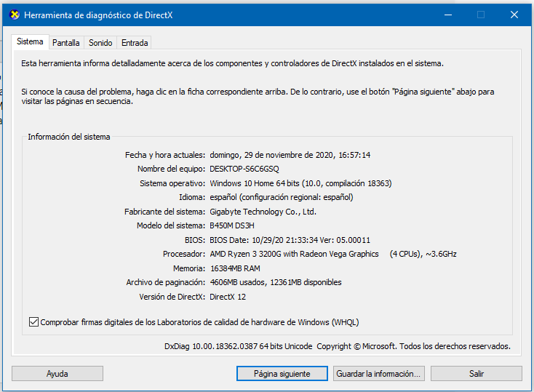Click the disabled maximize window icon

481,15
